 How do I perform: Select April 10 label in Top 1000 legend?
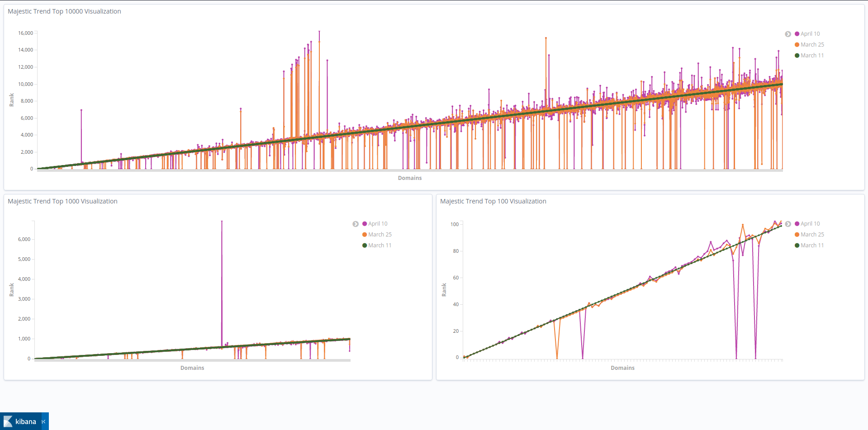(x=378, y=224)
